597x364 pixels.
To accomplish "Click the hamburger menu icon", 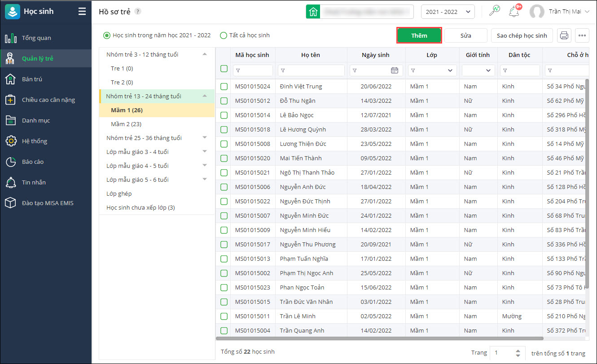I will tap(82, 12).
